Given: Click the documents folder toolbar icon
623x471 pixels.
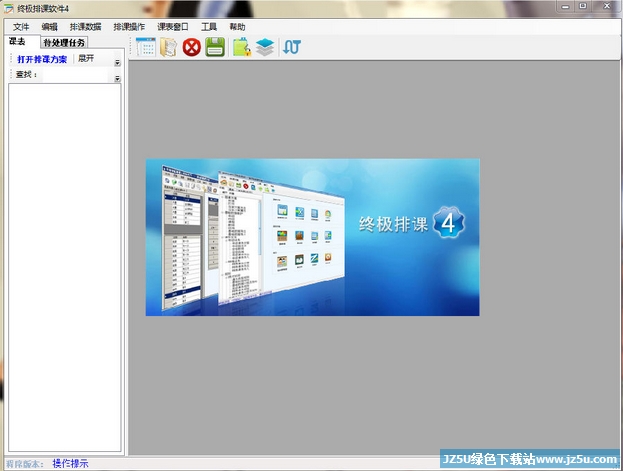Looking at the screenshot, I should click(x=168, y=47).
